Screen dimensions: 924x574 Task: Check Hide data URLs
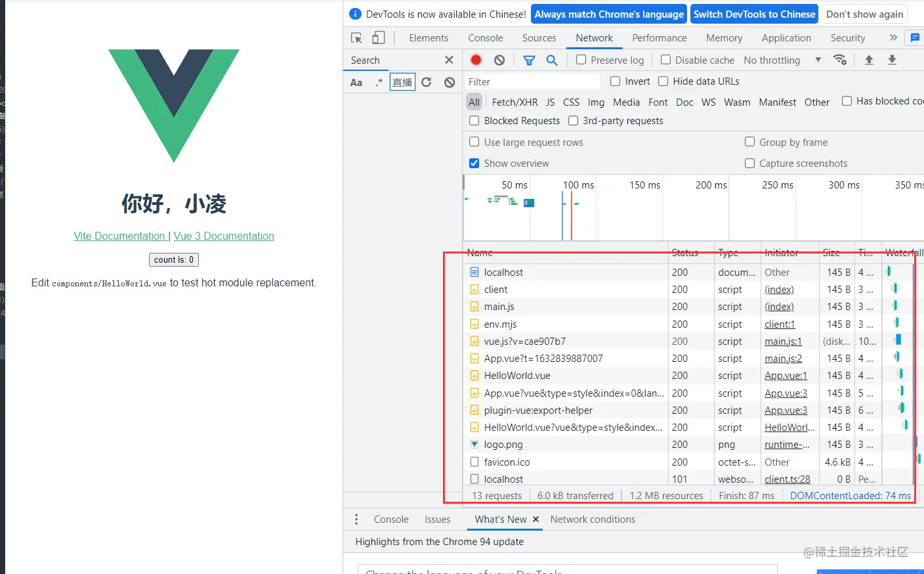[x=663, y=81]
